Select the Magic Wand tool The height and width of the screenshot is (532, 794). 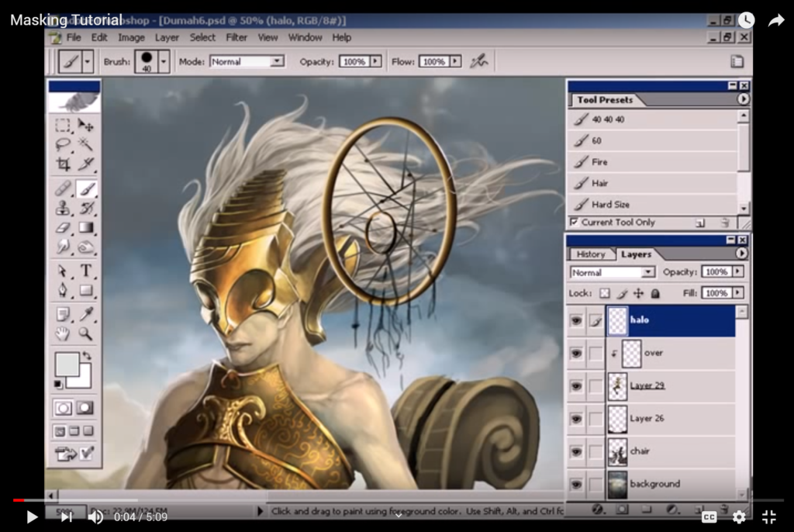(x=85, y=144)
